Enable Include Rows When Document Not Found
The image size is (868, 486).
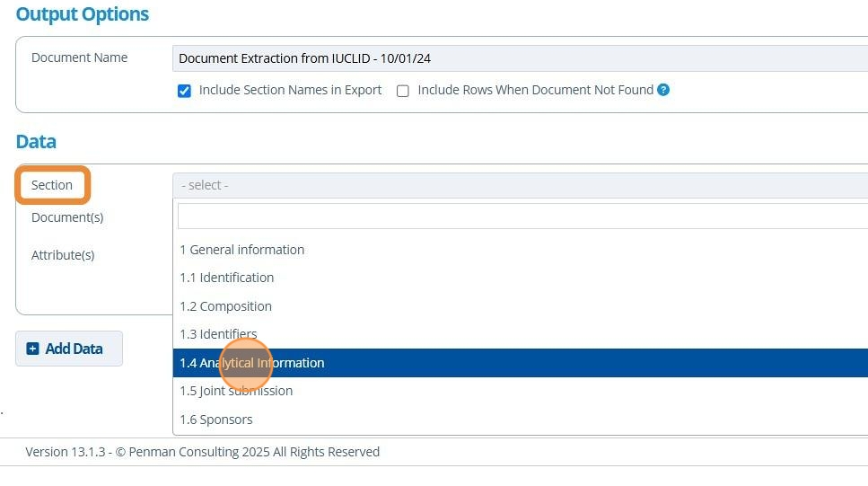coord(403,91)
